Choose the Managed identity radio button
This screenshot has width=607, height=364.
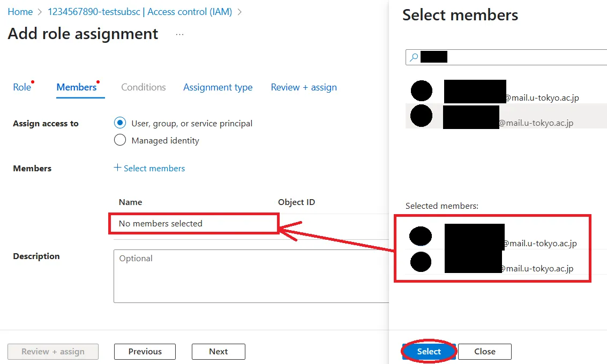point(120,140)
